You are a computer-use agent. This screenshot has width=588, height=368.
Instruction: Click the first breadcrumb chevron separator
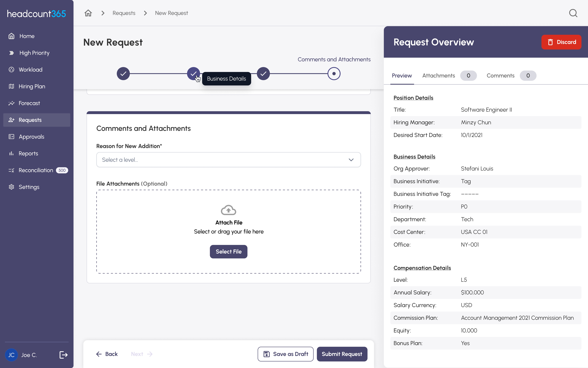click(103, 13)
